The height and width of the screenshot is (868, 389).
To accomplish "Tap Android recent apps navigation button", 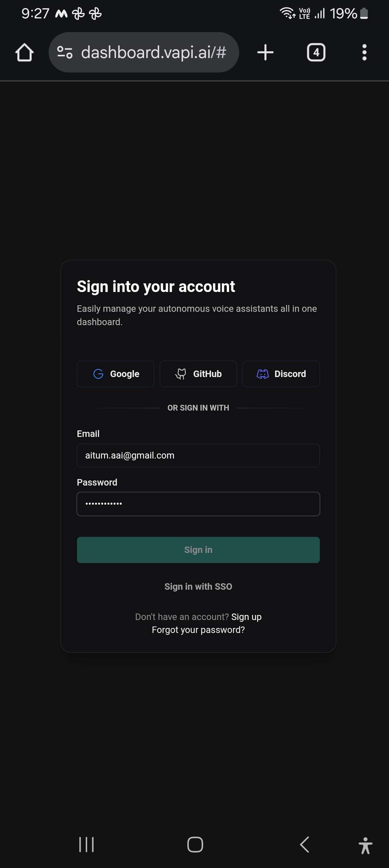I will pyautogui.click(x=86, y=845).
